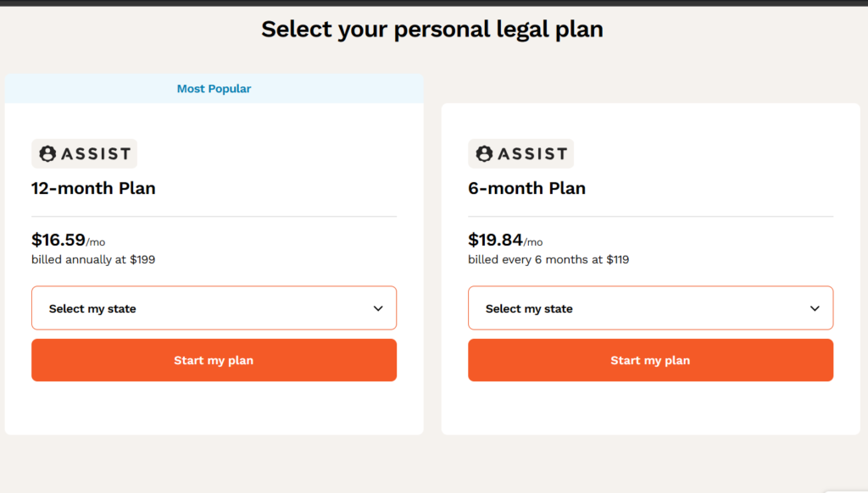Image resolution: width=868 pixels, height=493 pixels.
Task: Open the Select my state dropdown for 12-month Plan
Action: (x=214, y=308)
